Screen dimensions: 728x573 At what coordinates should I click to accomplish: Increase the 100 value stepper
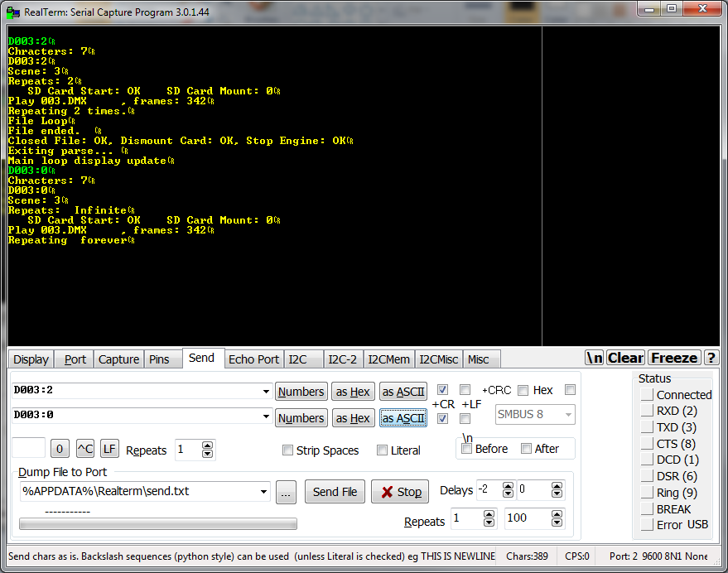click(557, 514)
